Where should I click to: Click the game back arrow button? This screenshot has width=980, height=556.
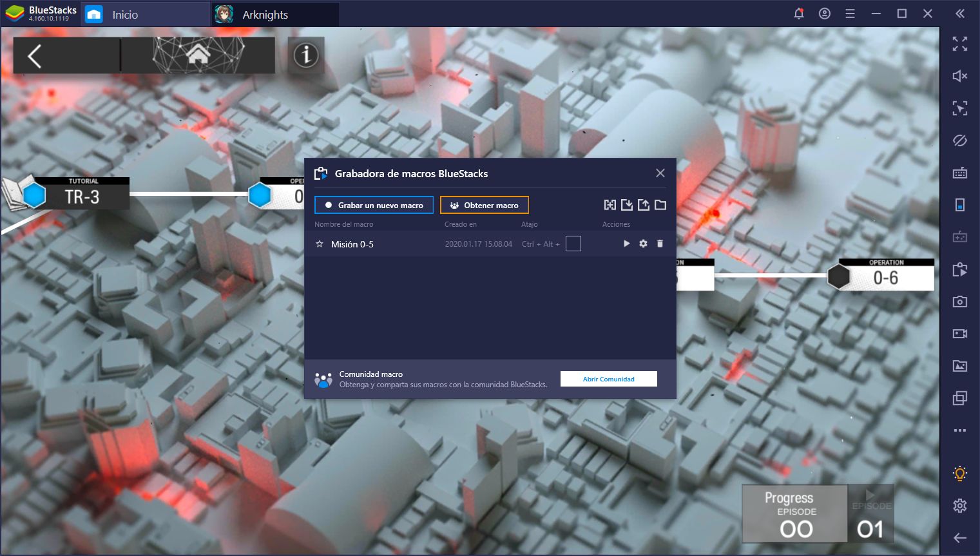coord(35,56)
